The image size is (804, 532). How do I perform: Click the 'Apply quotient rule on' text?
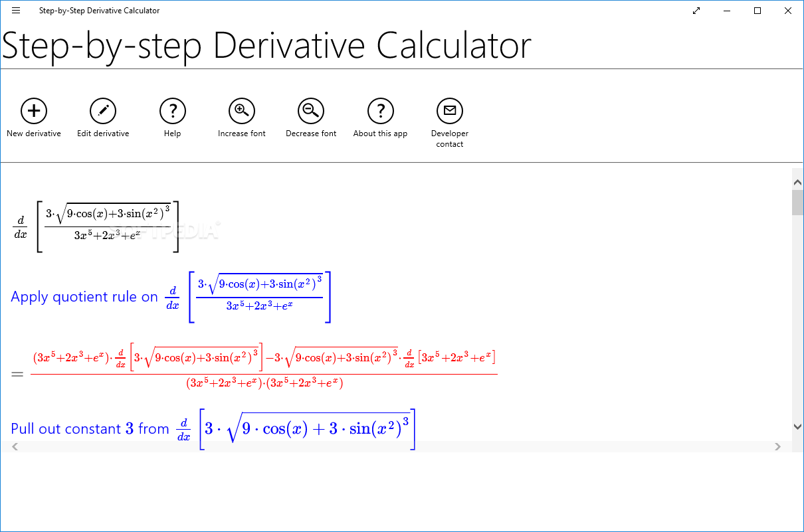click(84, 297)
